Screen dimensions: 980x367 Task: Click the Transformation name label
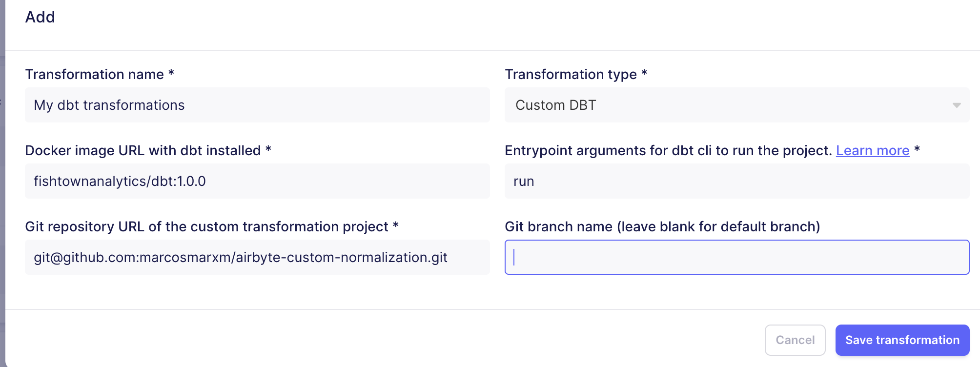[x=99, y=74]
